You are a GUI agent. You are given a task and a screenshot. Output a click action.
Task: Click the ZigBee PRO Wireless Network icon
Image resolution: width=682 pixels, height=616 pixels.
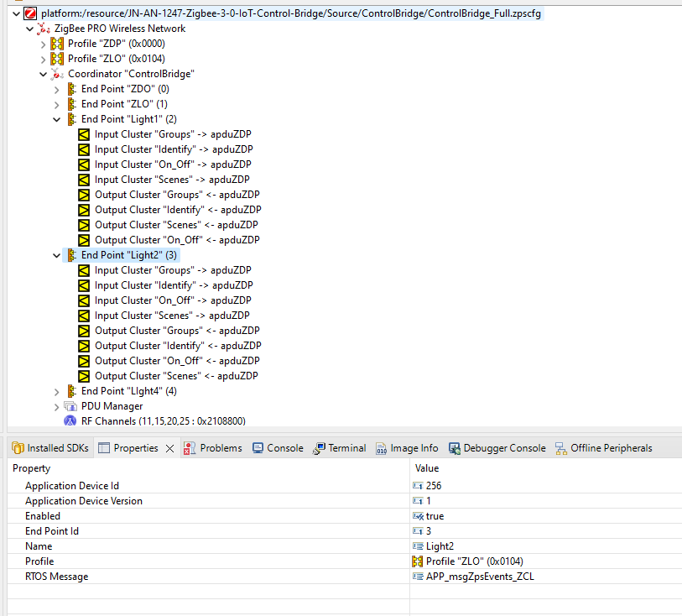(x=44, y=29)
